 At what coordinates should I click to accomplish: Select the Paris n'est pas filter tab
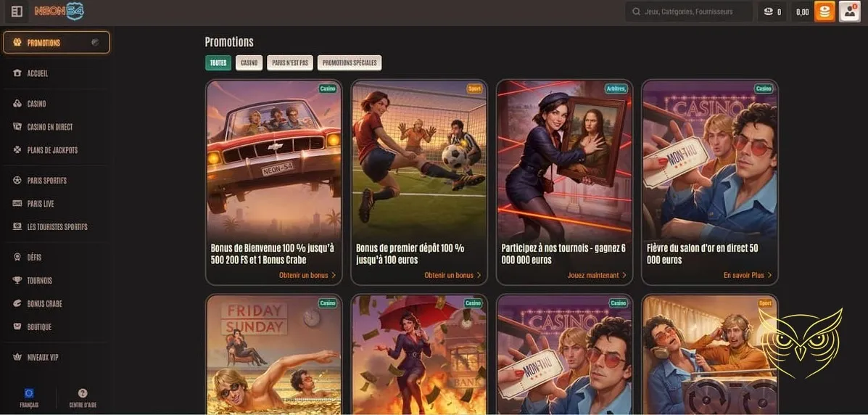[x=290, y=63]
